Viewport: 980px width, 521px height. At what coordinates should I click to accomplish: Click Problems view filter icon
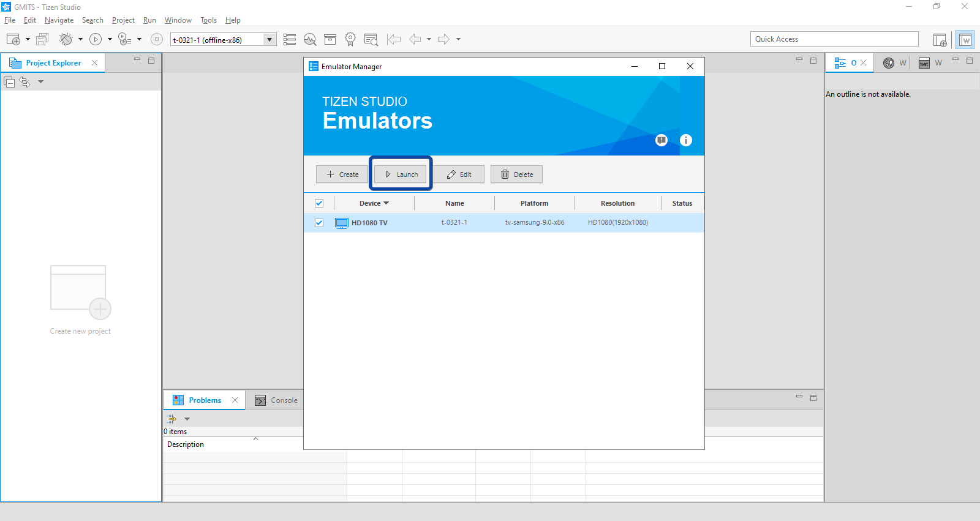[171, 419]
